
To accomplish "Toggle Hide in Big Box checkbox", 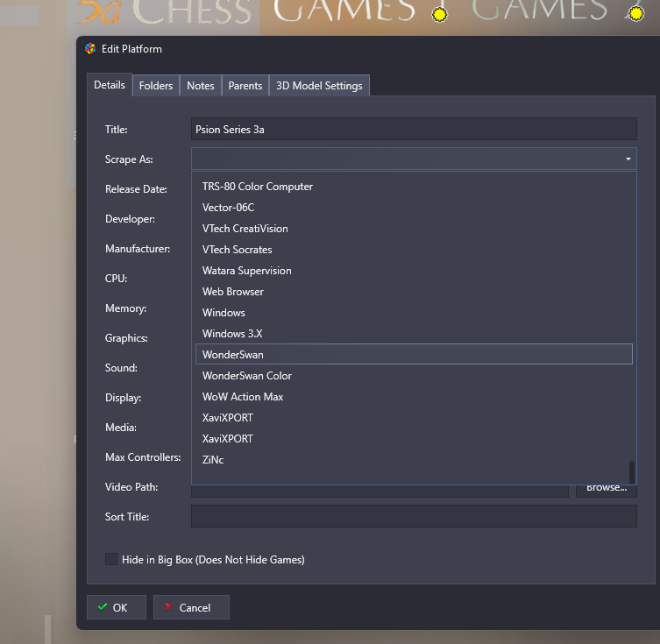I will click(x=111, y=559).
